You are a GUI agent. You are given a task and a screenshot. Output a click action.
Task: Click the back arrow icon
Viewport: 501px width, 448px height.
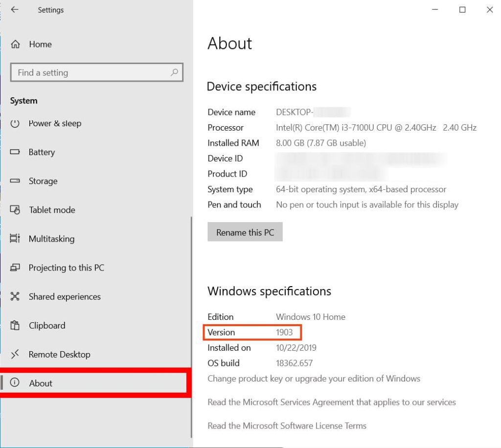point(15,10)
